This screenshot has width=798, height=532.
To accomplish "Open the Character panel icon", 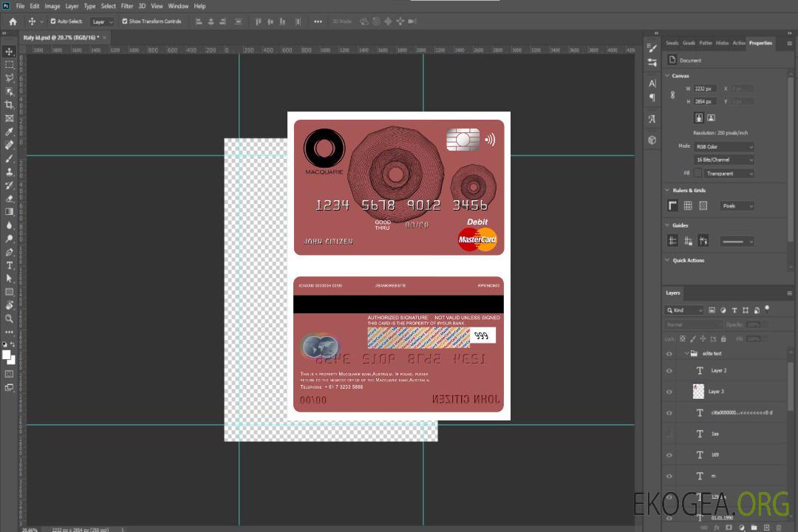I will pyautogui.click(x=652, y=83).
